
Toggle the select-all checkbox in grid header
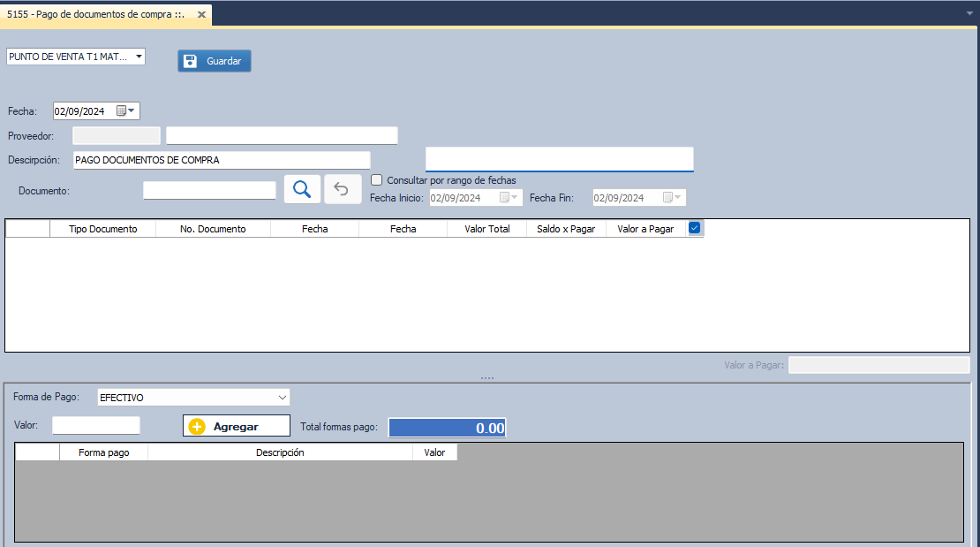[694, 228]
